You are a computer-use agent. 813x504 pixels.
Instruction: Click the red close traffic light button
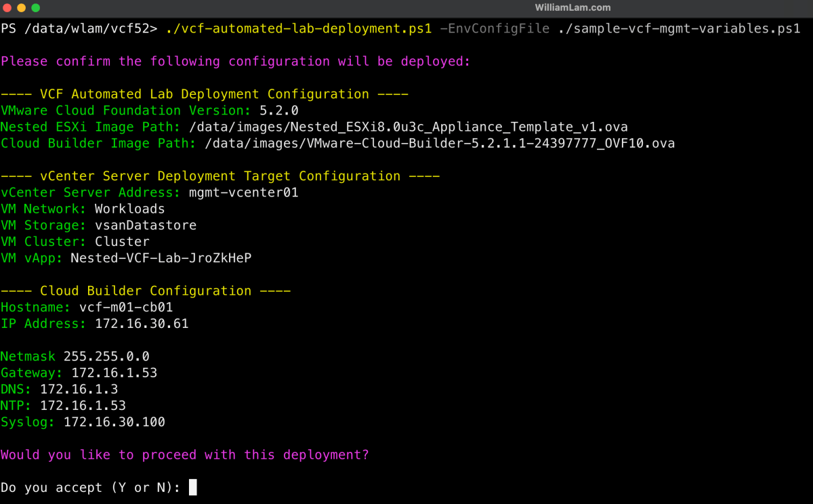[x=8, y=9]
